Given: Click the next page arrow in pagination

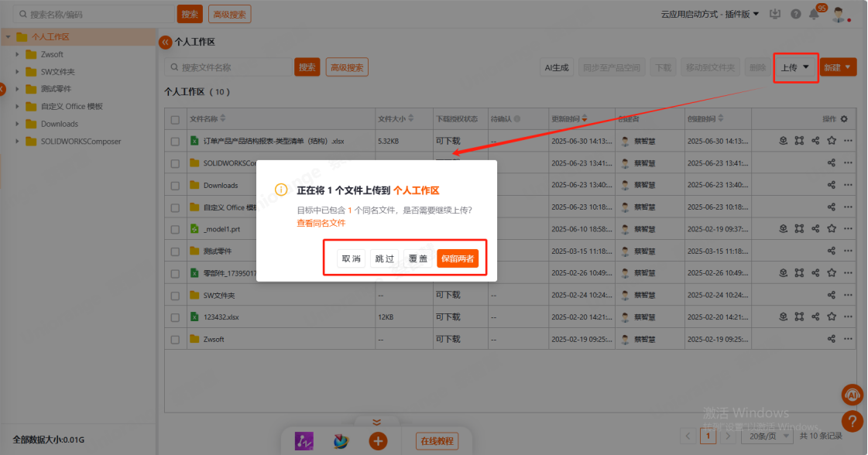Looking at the screenshot, I should [x=728, y=436].
